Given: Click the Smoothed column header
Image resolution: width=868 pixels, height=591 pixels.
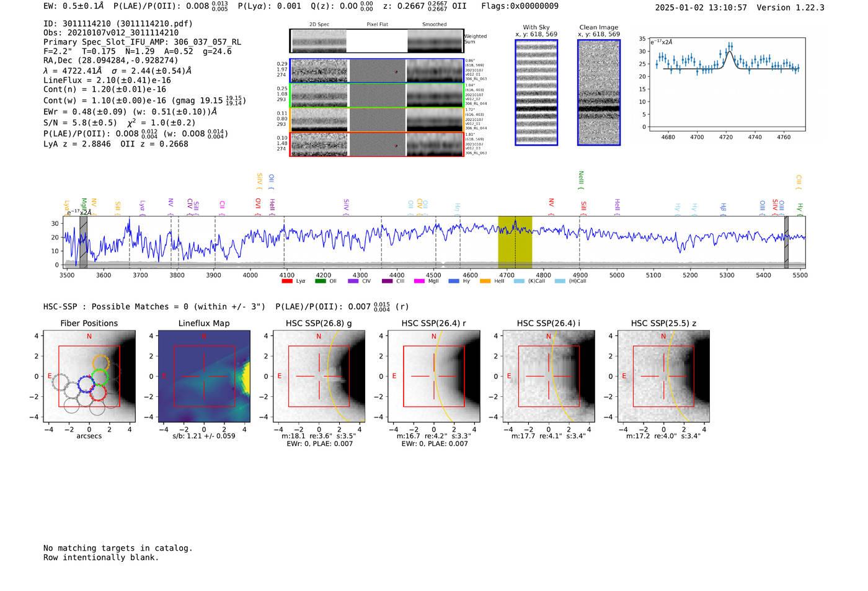Looking at the screenshot, I should click(x=435, y=25).
